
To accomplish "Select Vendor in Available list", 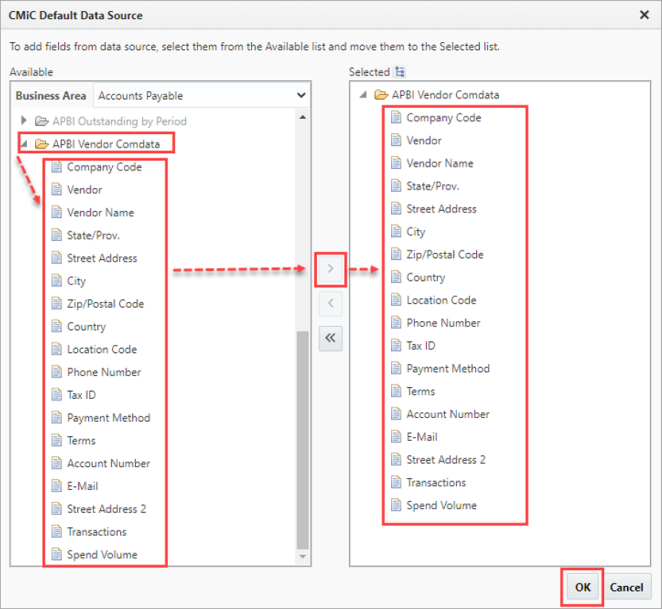I will [77, 190].
